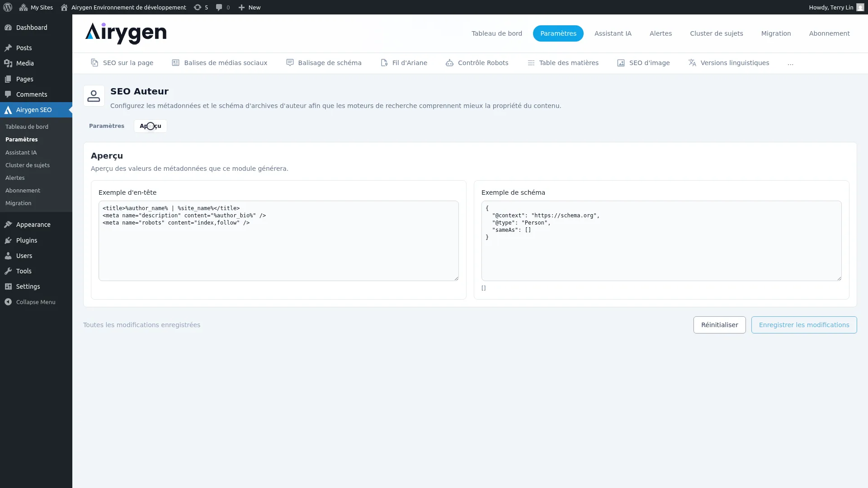This screenshot has height=488, width=868.
Task: Open Abonnement top navigation tab
Action: point(830,33)
